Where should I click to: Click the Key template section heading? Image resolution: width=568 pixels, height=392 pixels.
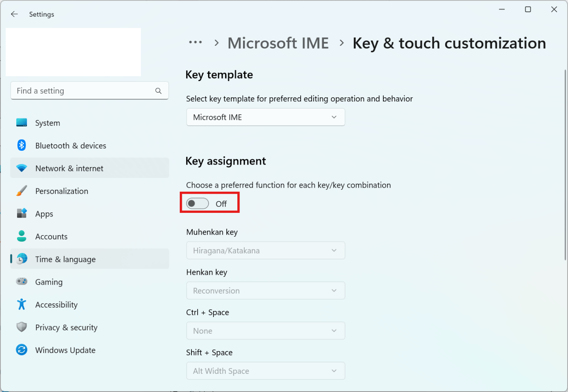[x=219, y=75]
